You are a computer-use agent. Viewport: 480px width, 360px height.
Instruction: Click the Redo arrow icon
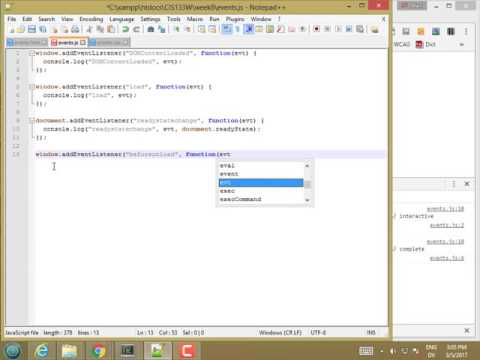coord(136,30)
